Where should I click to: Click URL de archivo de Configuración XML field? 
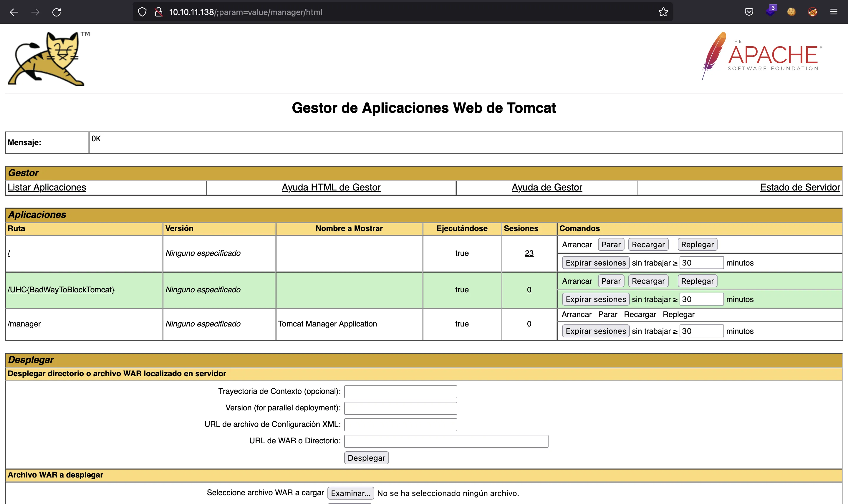(400, 425)
